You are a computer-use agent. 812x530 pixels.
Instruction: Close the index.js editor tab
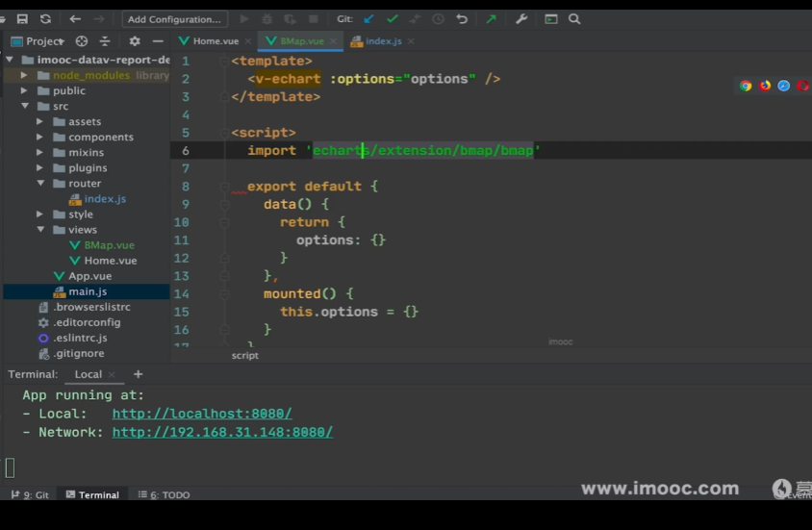pos(411,41)
